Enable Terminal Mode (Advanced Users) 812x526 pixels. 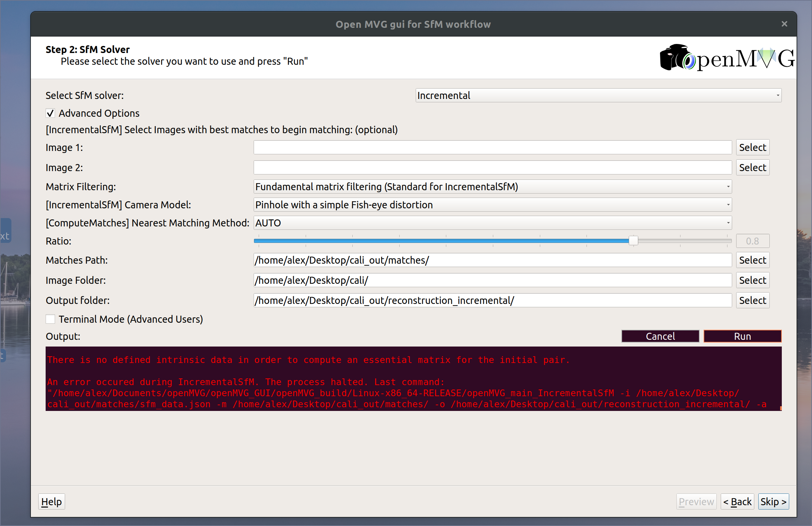coord(50,319)
